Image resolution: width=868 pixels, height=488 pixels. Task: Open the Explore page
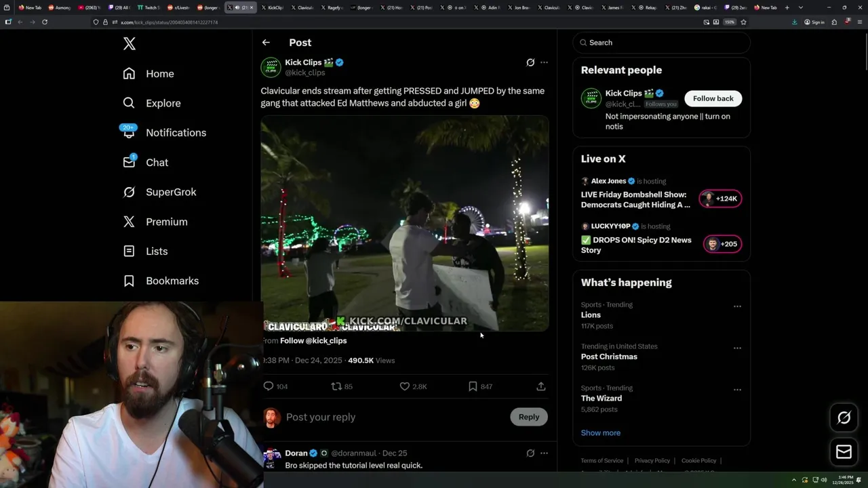[152, 103]
